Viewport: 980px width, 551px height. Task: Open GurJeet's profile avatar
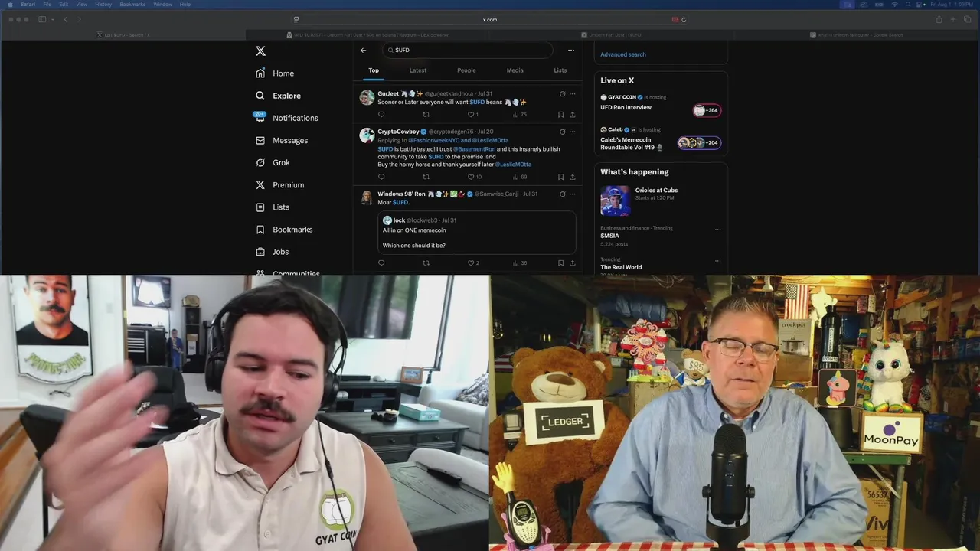coord(367,97)
